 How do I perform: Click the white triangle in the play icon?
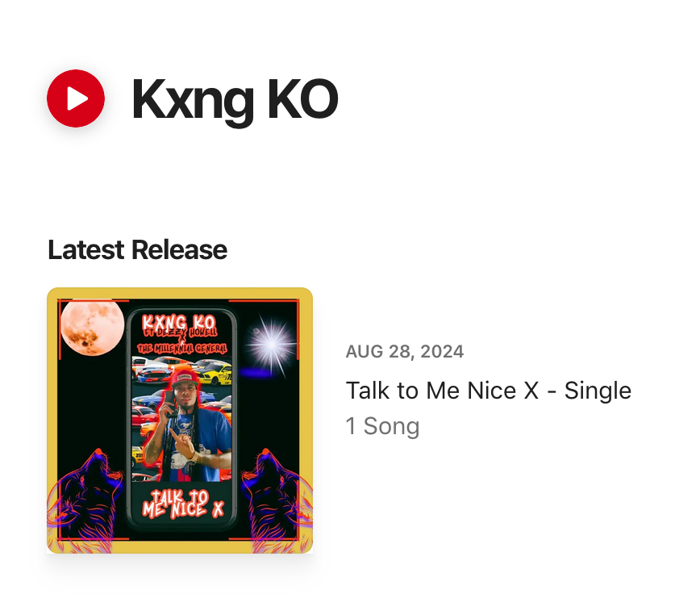coord(78,98)
